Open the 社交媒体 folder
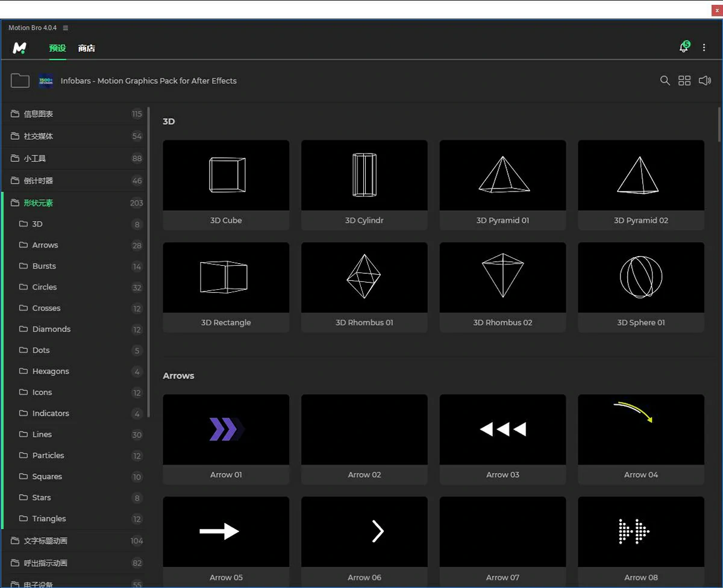 click(x=74, y=136)
